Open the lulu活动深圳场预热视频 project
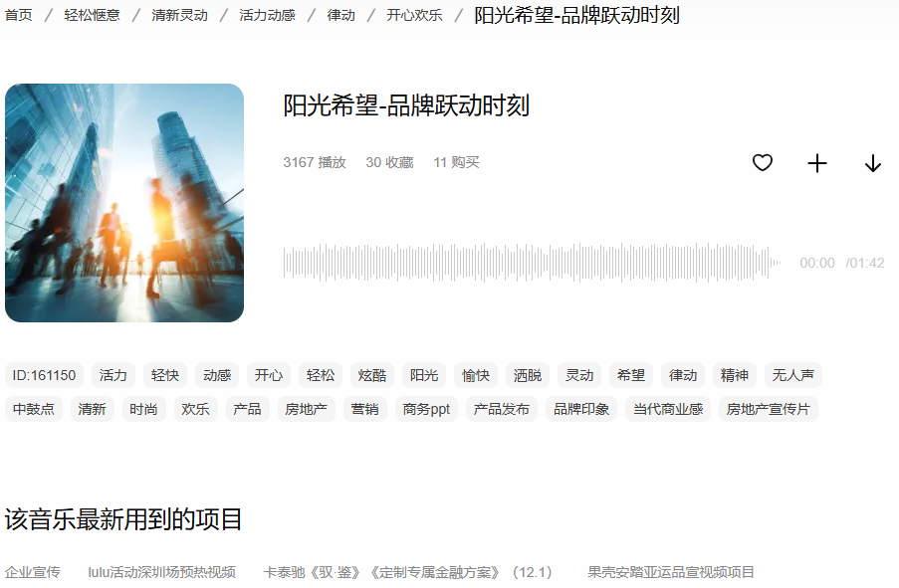 (x=161, y=572)
